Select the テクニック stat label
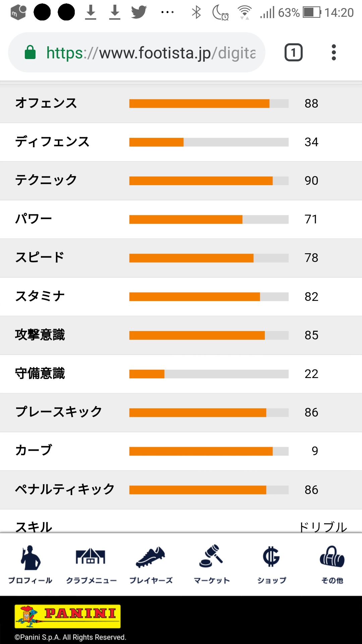 [x=46, y=180]
